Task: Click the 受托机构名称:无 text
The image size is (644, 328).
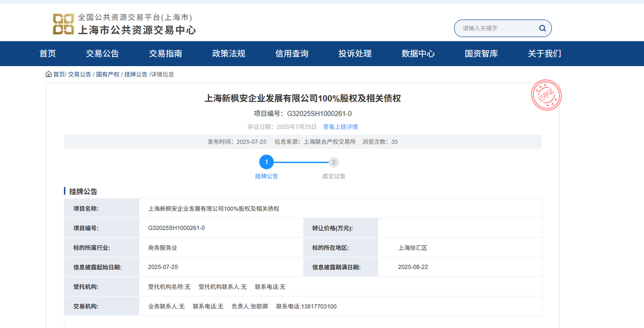Action: click(169, 287)
